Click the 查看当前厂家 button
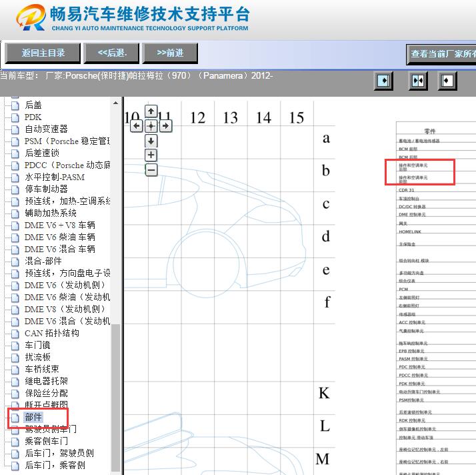Image resolution: width=476 pixels, height=475 pixels. [441, 54]
